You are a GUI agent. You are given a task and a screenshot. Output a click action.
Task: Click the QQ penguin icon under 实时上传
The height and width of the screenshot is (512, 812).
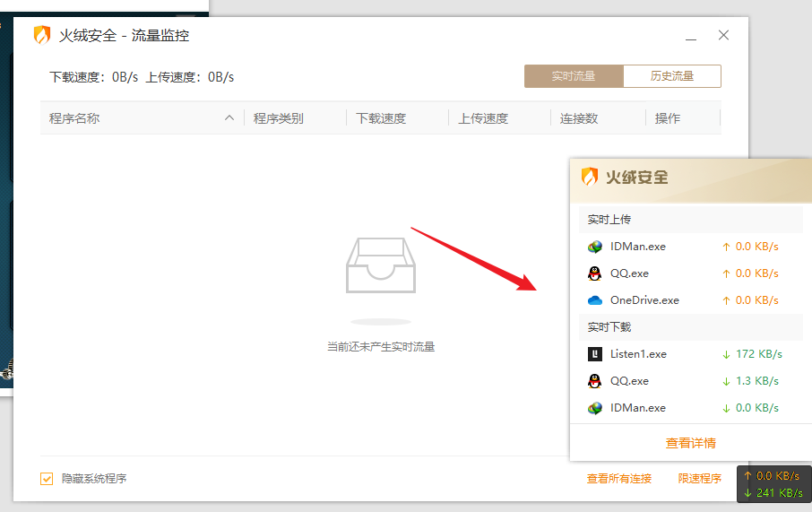[x=594, y=273]
